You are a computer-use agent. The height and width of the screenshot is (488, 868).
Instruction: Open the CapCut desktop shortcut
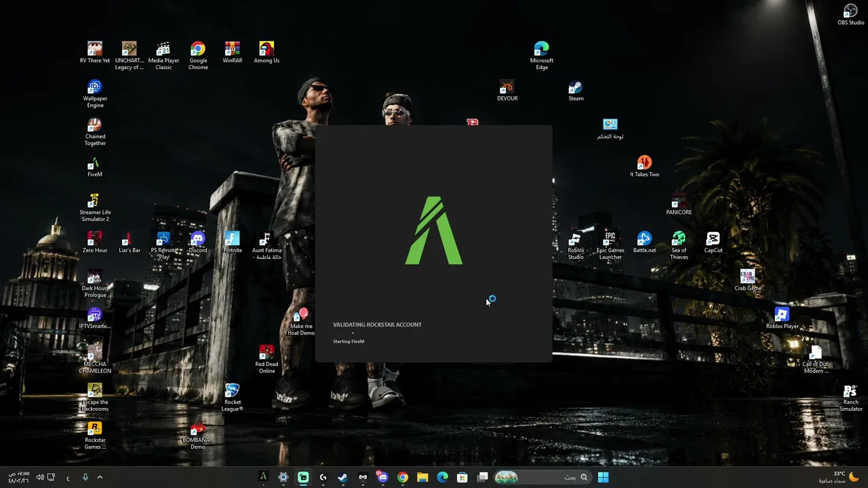pos(713,243)
